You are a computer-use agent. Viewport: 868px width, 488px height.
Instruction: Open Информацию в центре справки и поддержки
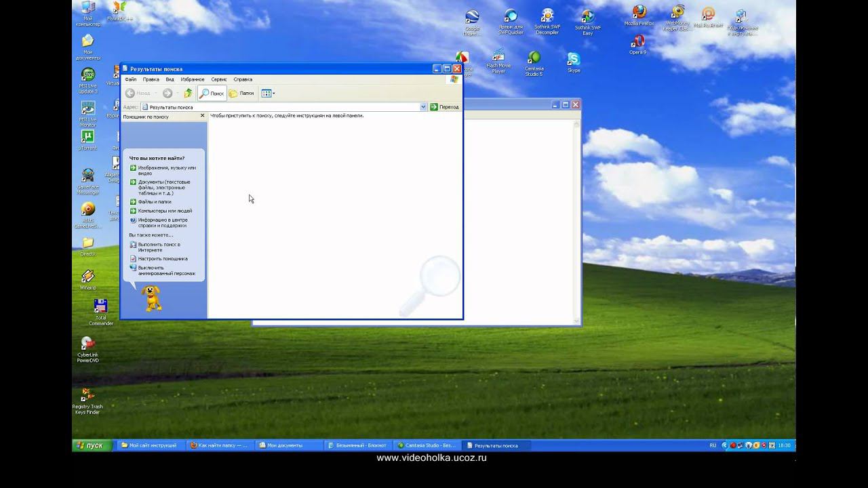click(159, 222)
